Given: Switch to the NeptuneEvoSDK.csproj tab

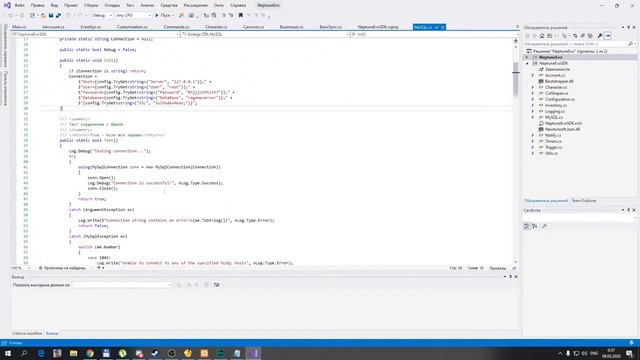Looking at the screenshot, I should pos(378,27).
